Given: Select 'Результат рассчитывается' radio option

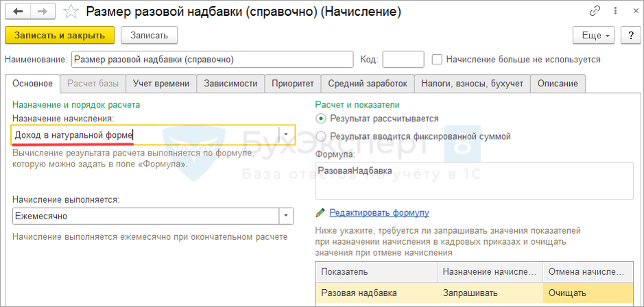Looking at the screenshot, I should [x=321, y=119].
